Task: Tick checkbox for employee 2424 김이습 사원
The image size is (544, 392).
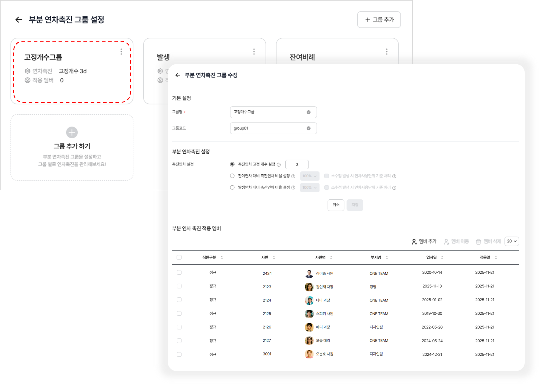Action: click(x=179, y=272)
